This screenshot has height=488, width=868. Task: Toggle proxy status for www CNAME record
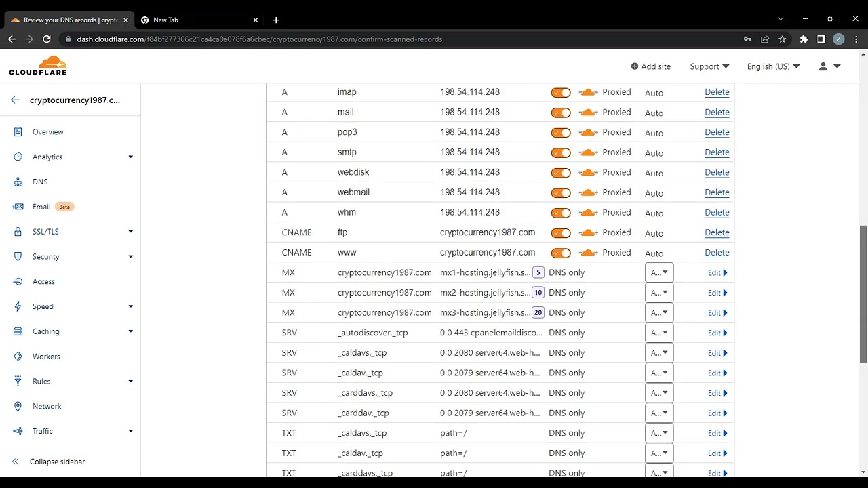[x=561, y=253]
